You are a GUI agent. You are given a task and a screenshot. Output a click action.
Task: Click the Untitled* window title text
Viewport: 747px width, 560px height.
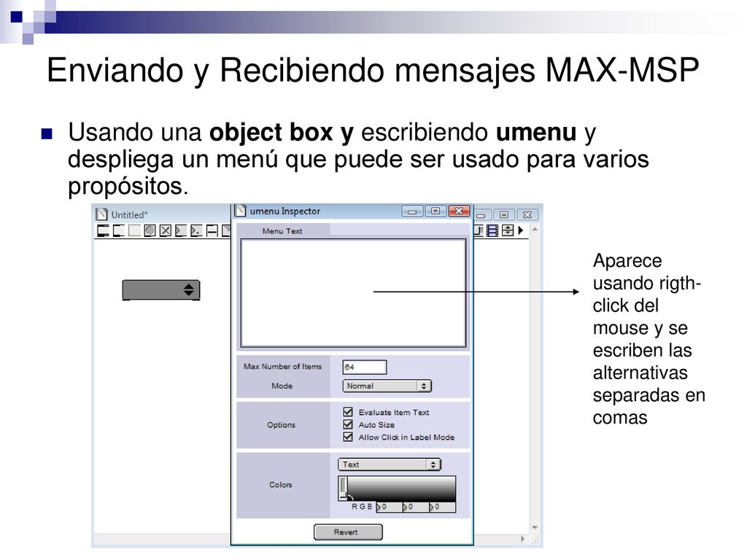130,215
